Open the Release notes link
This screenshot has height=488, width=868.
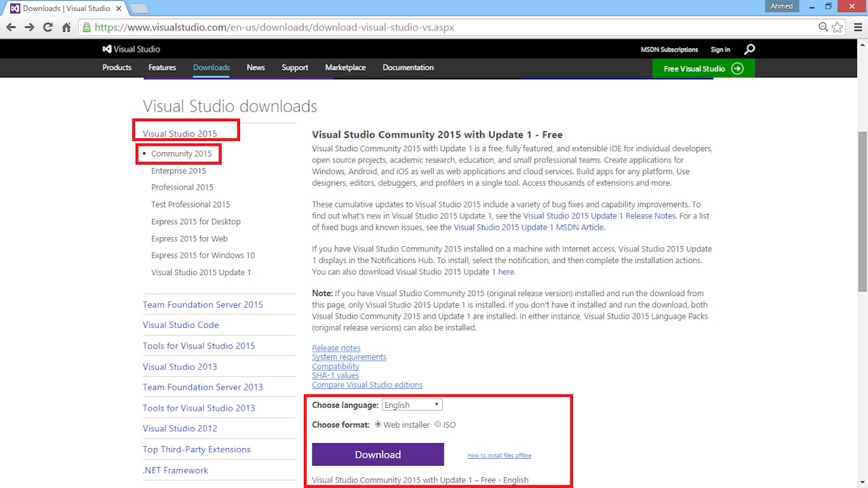coord(336,348)
